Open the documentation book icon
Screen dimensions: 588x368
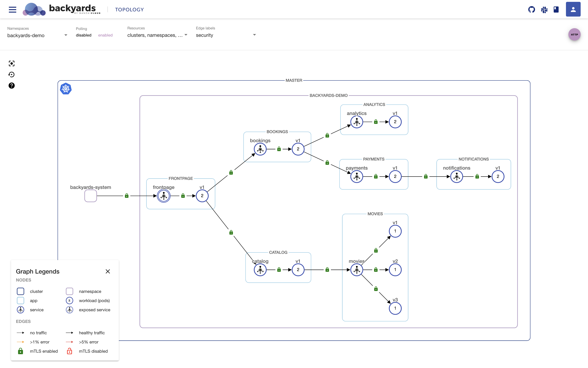click(x=556, y=10)
